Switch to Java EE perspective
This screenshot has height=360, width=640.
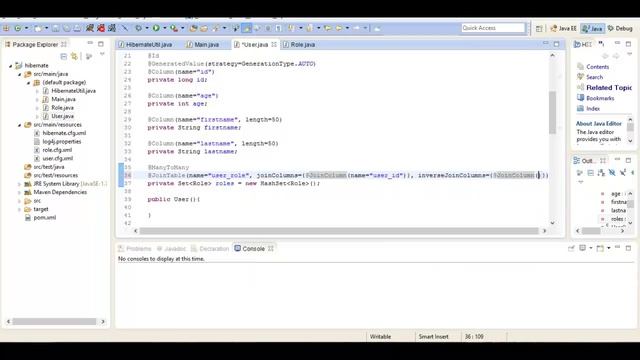coord(563,28)
